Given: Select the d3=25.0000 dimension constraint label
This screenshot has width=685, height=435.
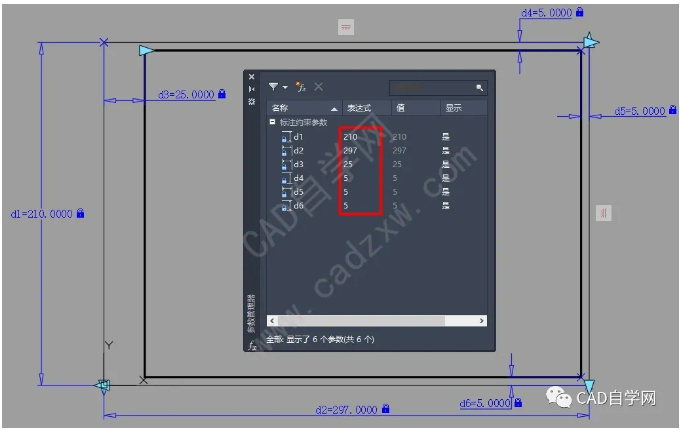Looking at the screenshot, I should (186, 95).
